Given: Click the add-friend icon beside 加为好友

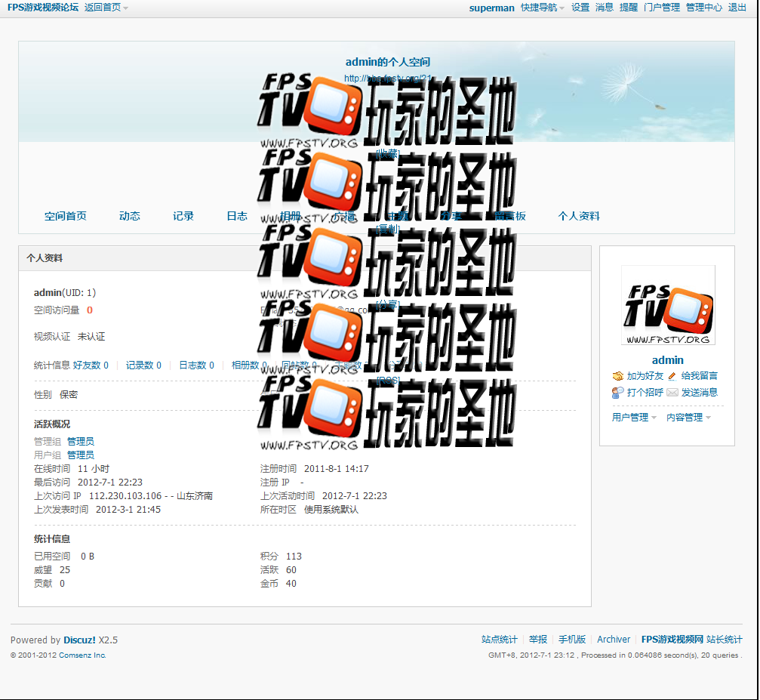Looking at the screenshot, I should pyautogui.click(x=617, y=376).
